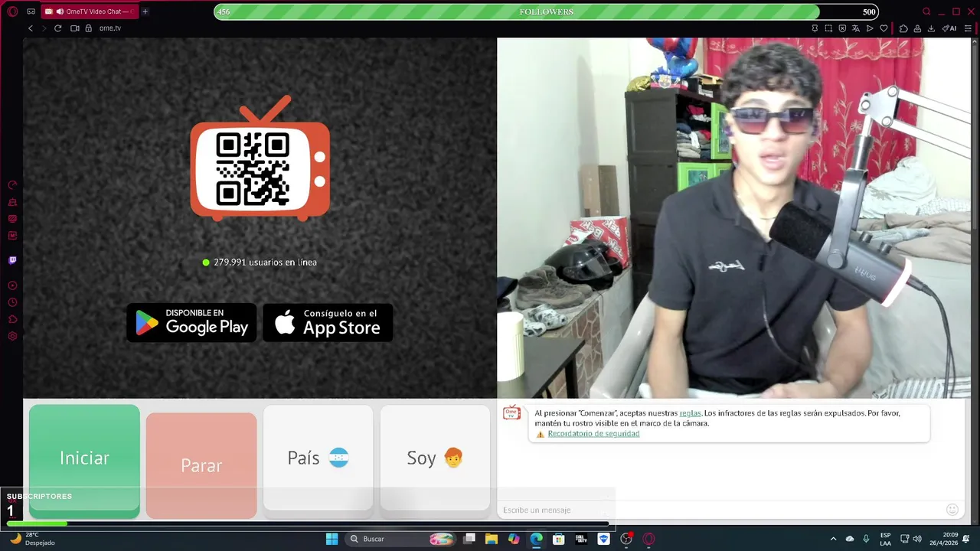980x551 pixels.
Task: Switch to the OmeTV Video Chat tab
Action: pos(90,11)
